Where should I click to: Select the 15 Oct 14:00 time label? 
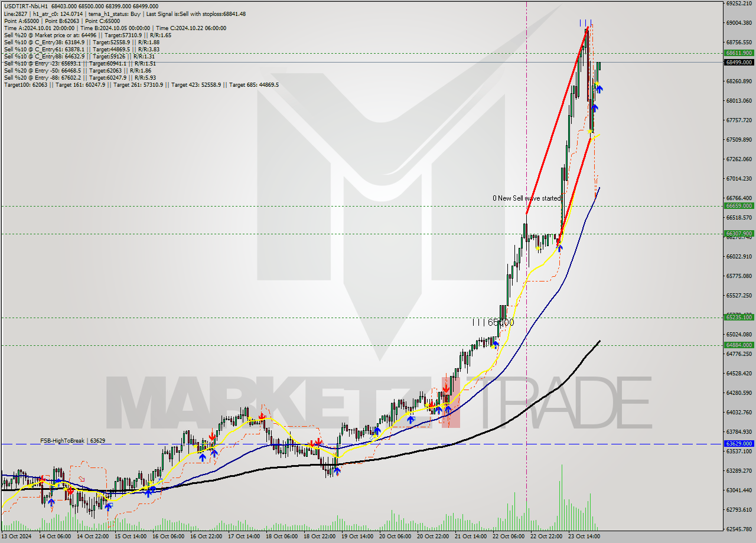point(131,537)
